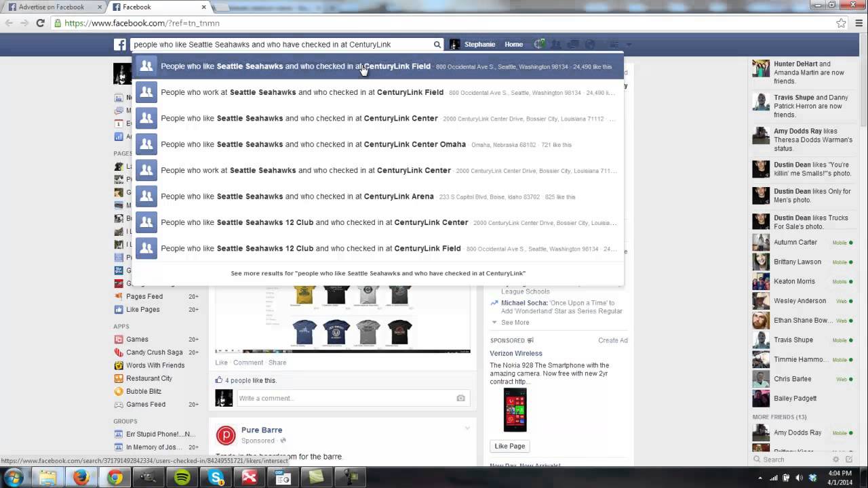Bookmark page using the star icon

point(841,23)
